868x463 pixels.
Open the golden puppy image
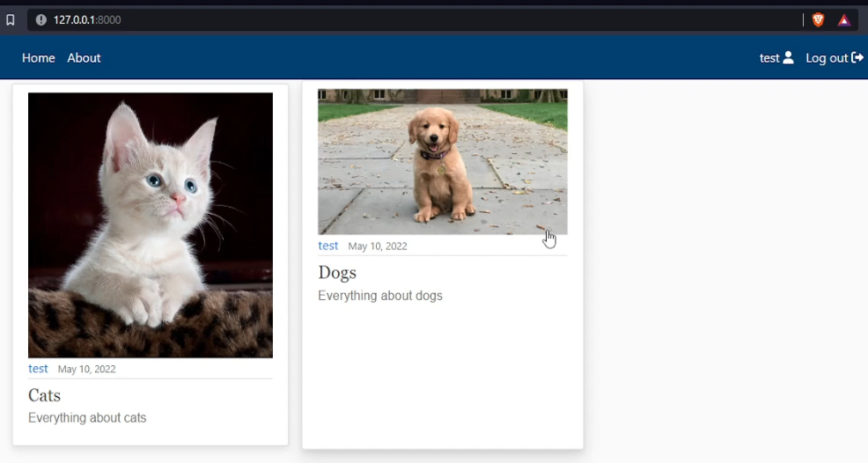pyautogui.click(x=442, y=162)
